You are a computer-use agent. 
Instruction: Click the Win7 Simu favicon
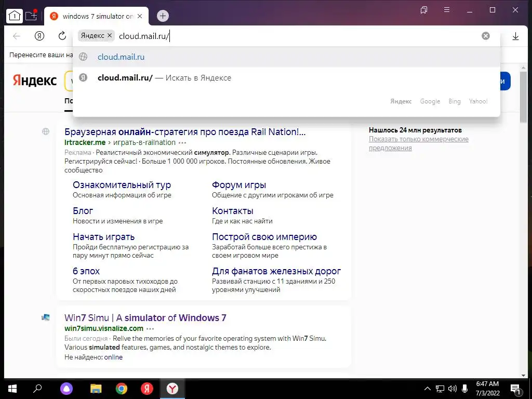click(46, 317)
